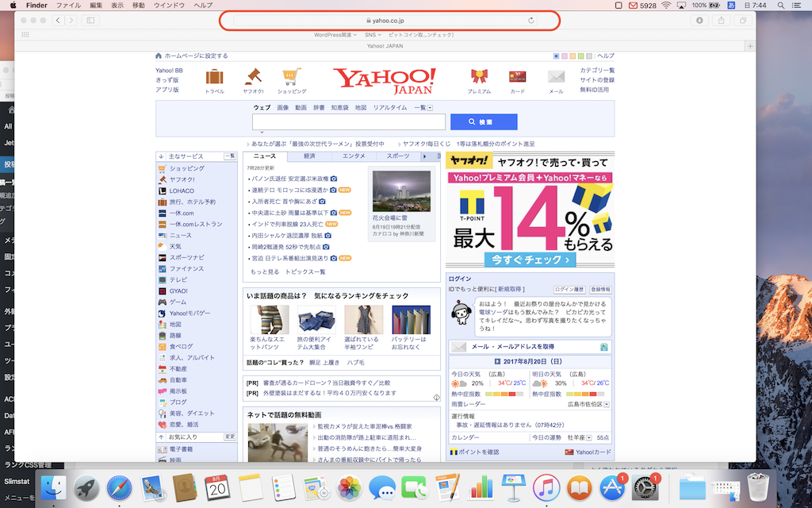Expand お気に入り with the up arrow

(x=161, y=437)
